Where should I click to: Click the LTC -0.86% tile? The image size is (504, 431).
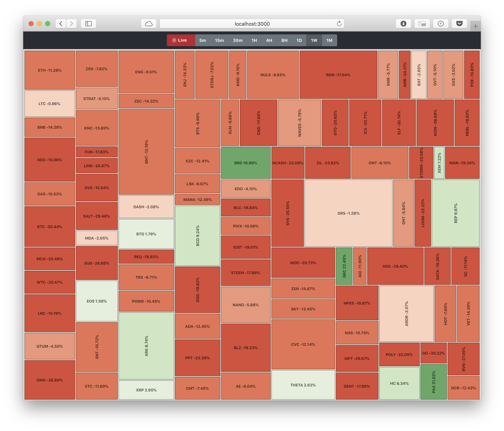pos(50,103)
